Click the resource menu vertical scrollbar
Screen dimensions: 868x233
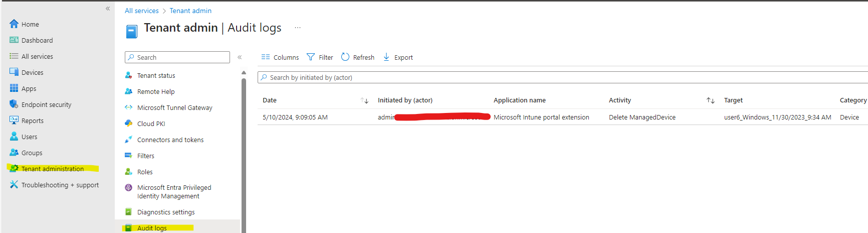click(x=244, y=156)
